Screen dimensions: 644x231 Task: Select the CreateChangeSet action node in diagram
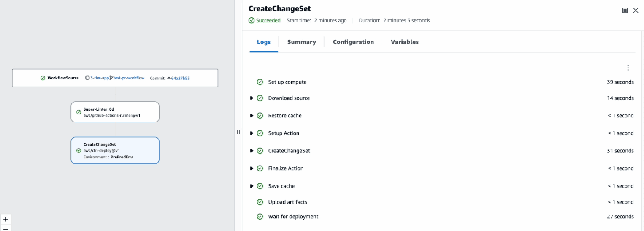(115, 150)
